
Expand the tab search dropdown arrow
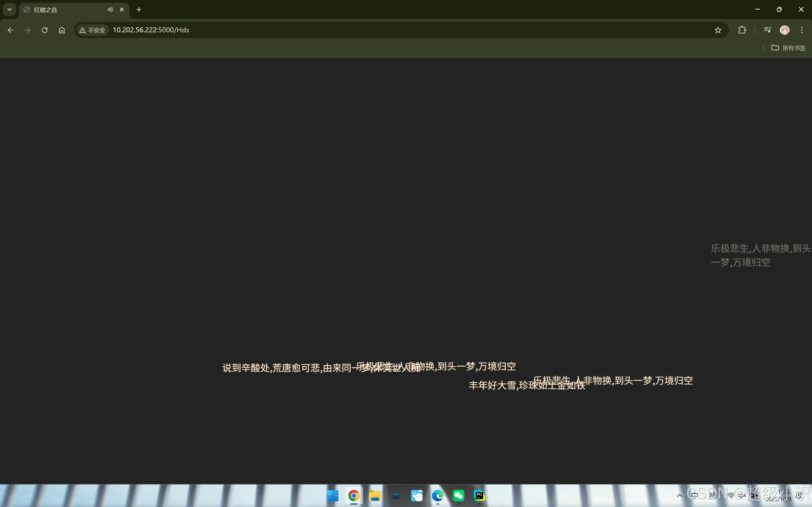pyautogui.click(x=10, y=10)
